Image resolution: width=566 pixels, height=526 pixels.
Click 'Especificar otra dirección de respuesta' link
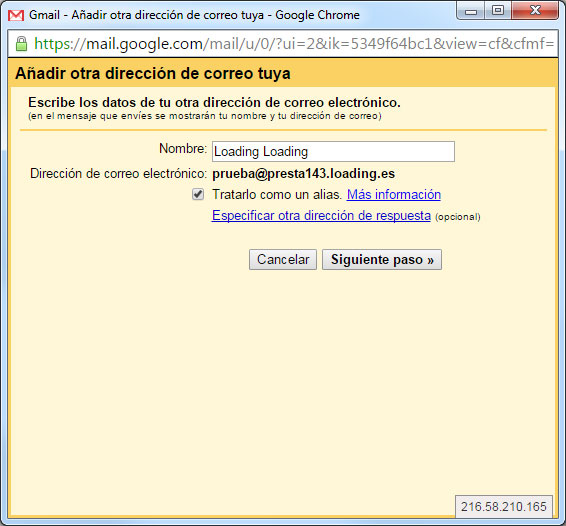tap(321, 216)
